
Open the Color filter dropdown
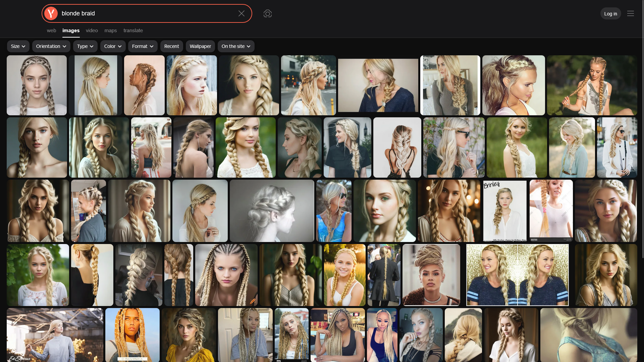(113, 46)
